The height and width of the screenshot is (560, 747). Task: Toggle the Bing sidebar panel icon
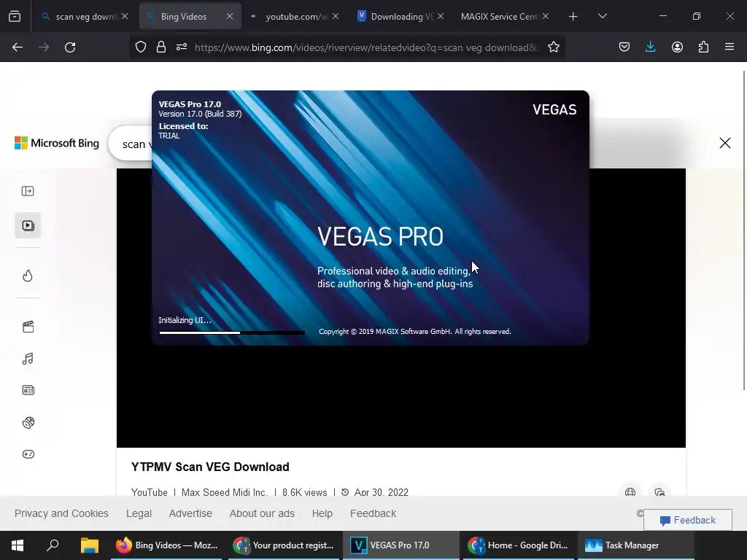28,191
